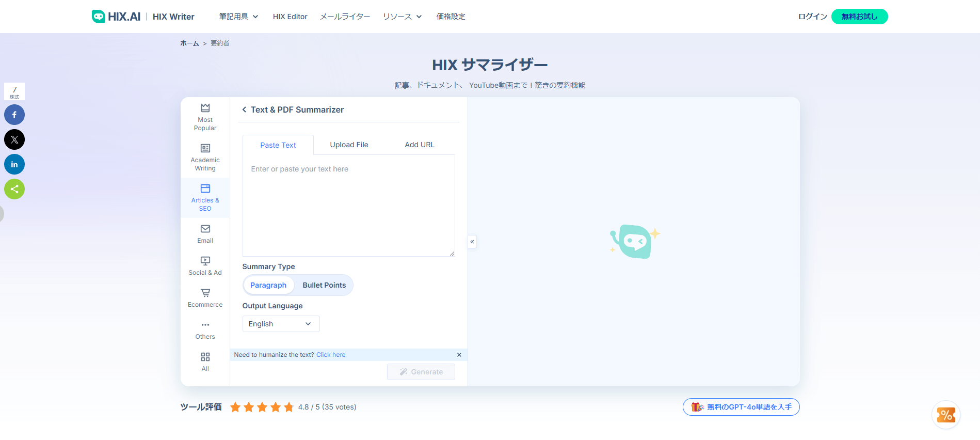
Task: Open the Ecommerce category
Action: [x=205, y=298]
